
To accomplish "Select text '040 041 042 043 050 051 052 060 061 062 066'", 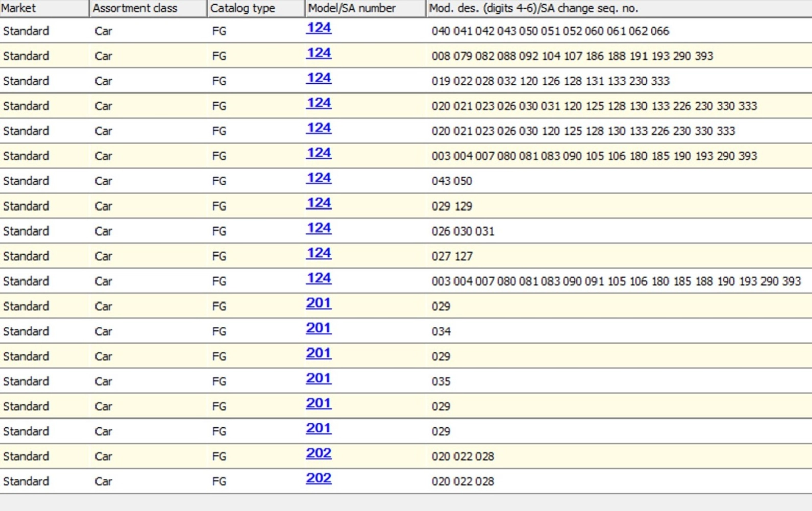I will [550, 31].
